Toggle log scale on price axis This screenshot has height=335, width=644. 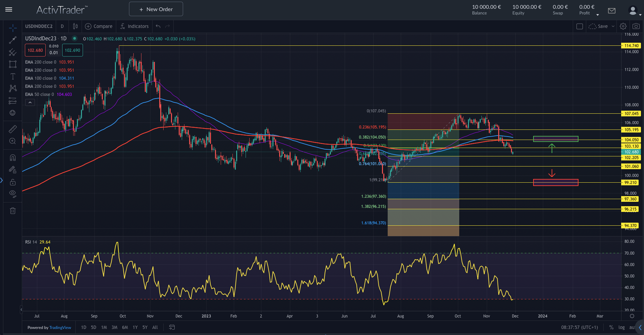pos(621,327)
